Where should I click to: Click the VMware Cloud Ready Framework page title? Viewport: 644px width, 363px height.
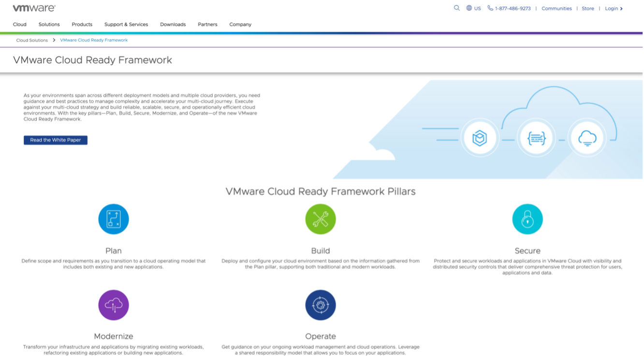click(92, 60)
